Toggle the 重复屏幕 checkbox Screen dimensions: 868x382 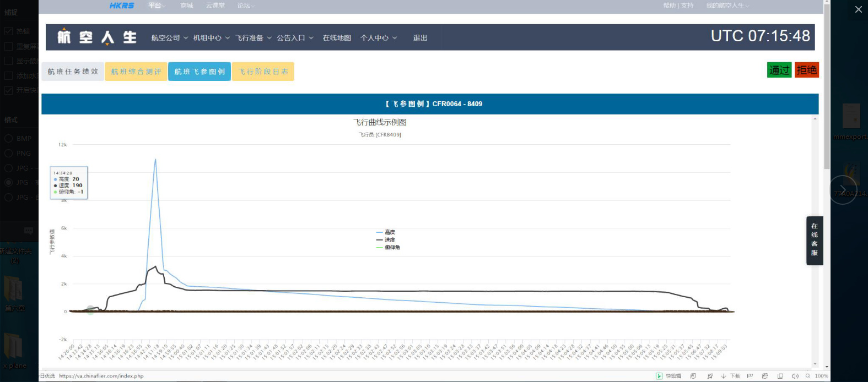tap(8, 46)
